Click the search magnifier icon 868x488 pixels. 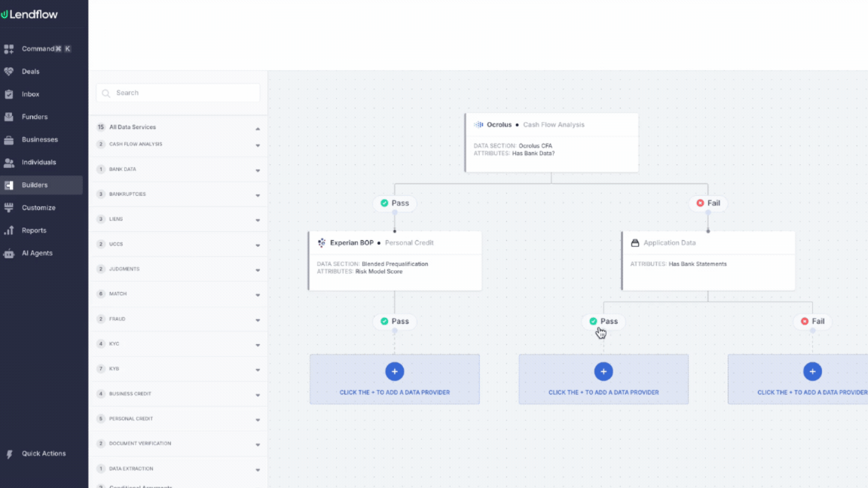(106, 93)
